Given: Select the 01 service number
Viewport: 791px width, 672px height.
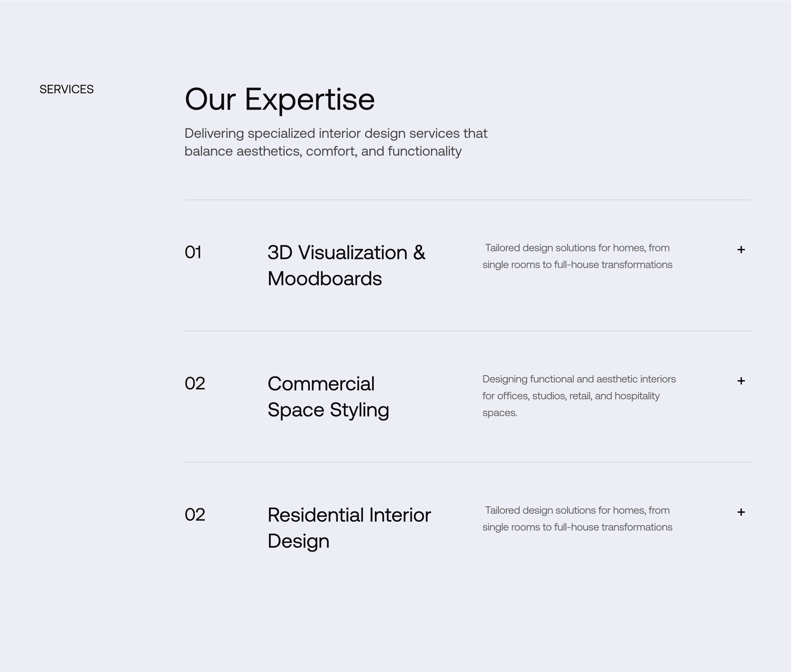Looking at the screenshot, I should tap(193, 252).
